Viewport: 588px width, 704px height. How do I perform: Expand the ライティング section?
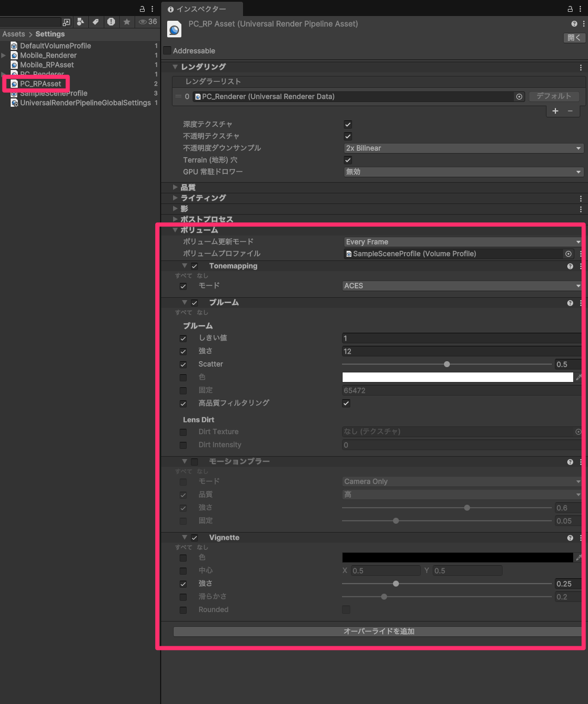(175, 198)
